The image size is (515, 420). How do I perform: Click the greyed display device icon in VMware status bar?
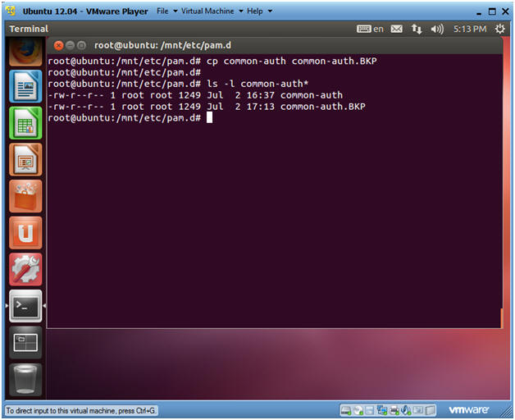coord(418,410)
